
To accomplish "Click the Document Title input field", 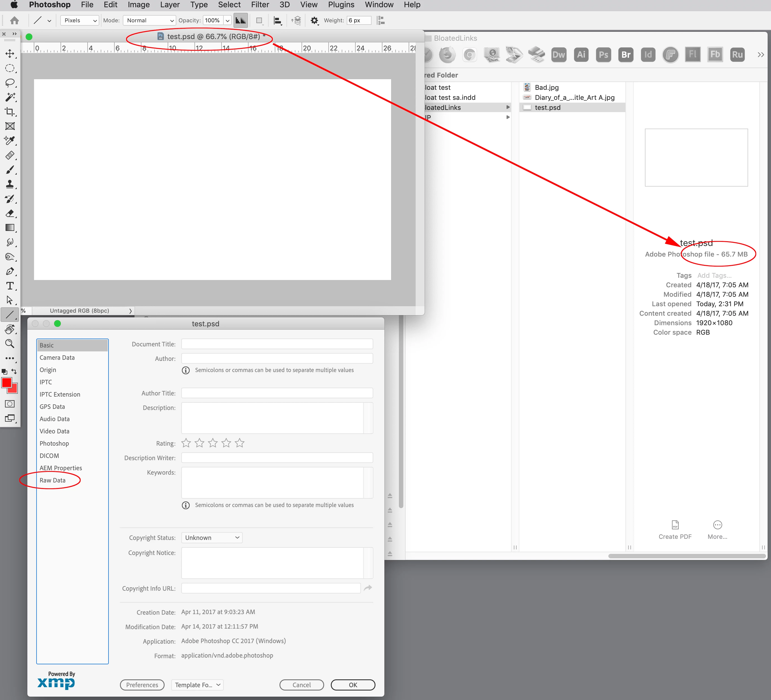I will (x=277, y=344).
